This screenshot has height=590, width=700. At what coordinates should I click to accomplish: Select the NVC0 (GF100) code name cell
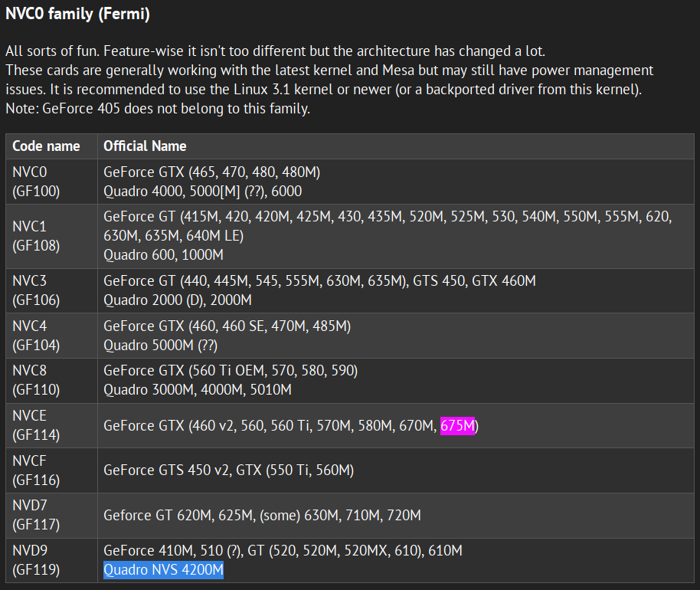(36, 182)
